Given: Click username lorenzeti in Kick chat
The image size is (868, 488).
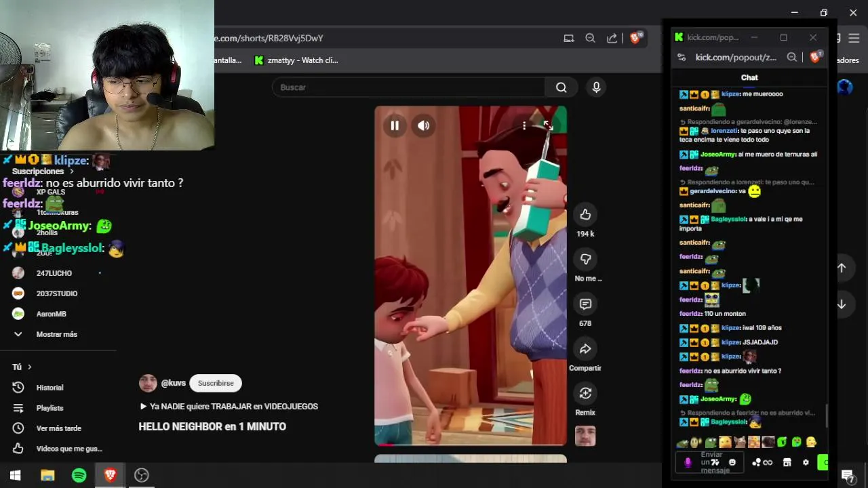Looking at the screenshot, I should click(x=724, y=131).
